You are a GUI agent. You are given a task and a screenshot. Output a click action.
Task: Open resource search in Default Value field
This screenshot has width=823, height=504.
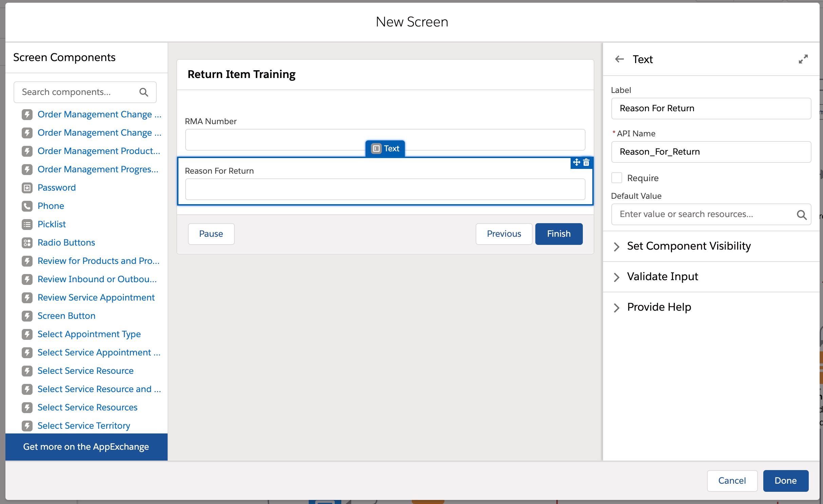(802, 214)
